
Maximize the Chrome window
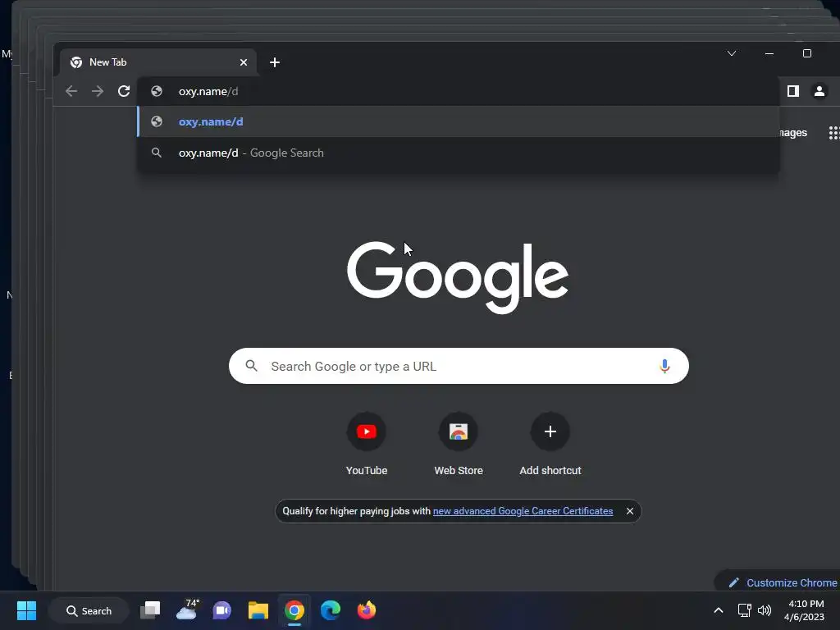(x=807, y=53)
